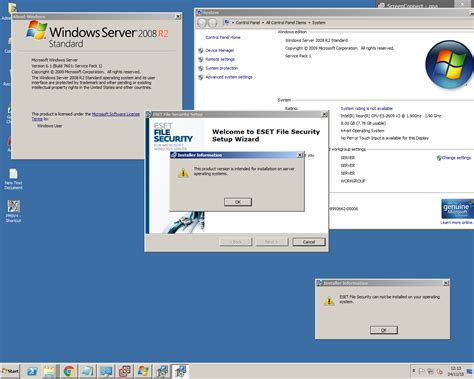Open Microsoft Software License Terms link
This screenshot has width=474, height=379.
pyautogui.click(x=116, y=114)
